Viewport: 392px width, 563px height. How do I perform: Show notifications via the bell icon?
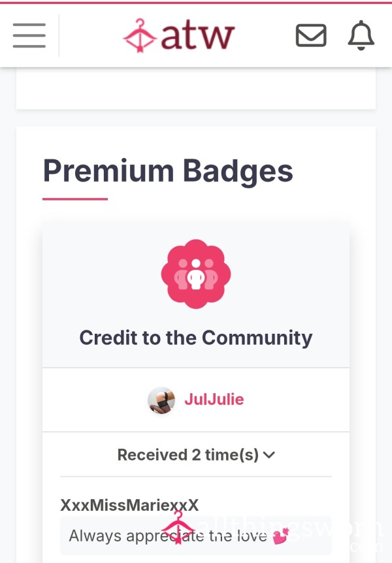(x=361, y=35)
